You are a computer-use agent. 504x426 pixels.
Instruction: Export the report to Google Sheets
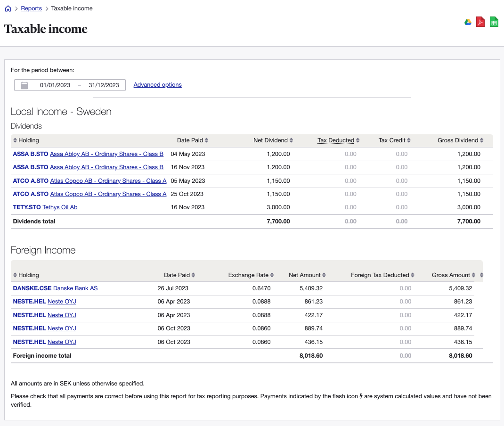[x=494, y=22]
